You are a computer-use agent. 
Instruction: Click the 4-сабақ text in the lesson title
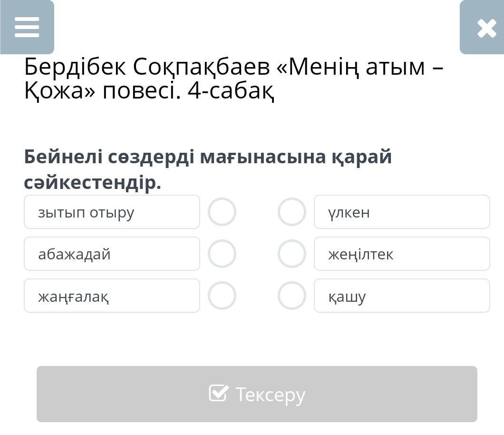coord(231,91)
